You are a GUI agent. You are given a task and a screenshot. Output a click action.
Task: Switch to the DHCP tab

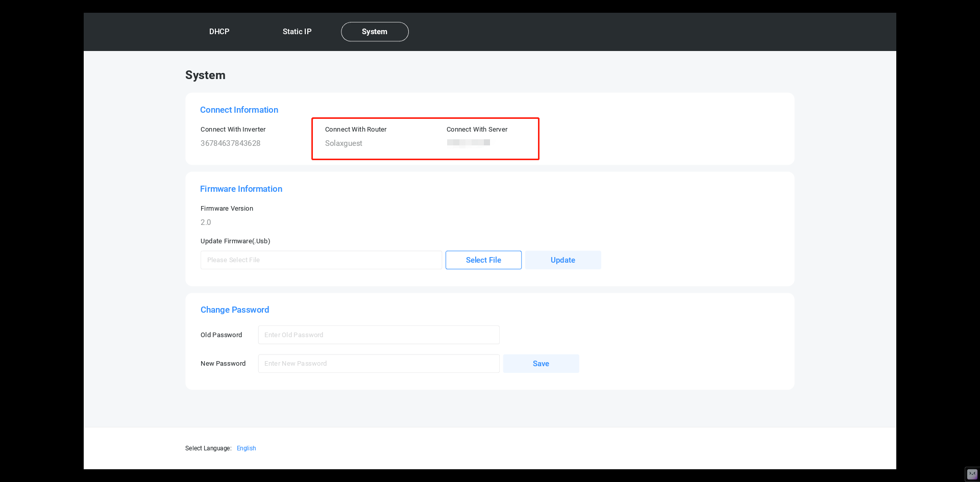coord(219,32)
